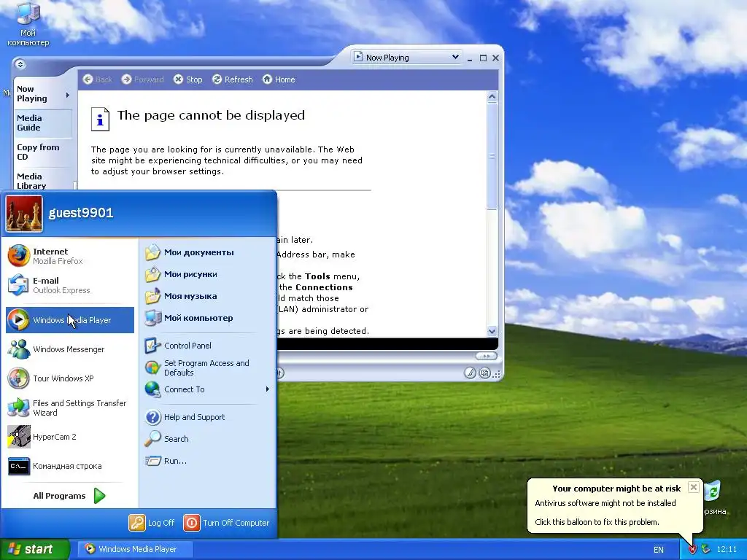The image size is (747, 560).
Task: Click Windows Media Player taskbar button
Action: coord(134,549)
